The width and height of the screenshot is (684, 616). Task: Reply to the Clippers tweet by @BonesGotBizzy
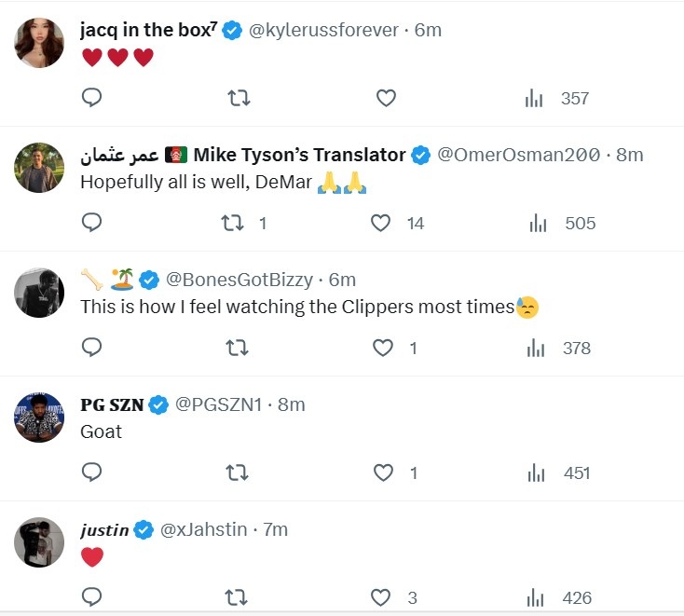click(91, 348)
